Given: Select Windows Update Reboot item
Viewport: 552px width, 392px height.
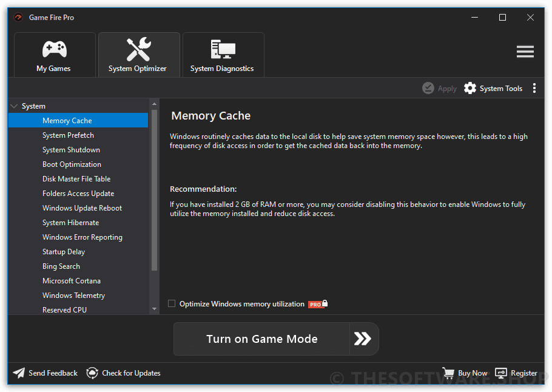Looking at the screenshot, I should pos(78,208).
